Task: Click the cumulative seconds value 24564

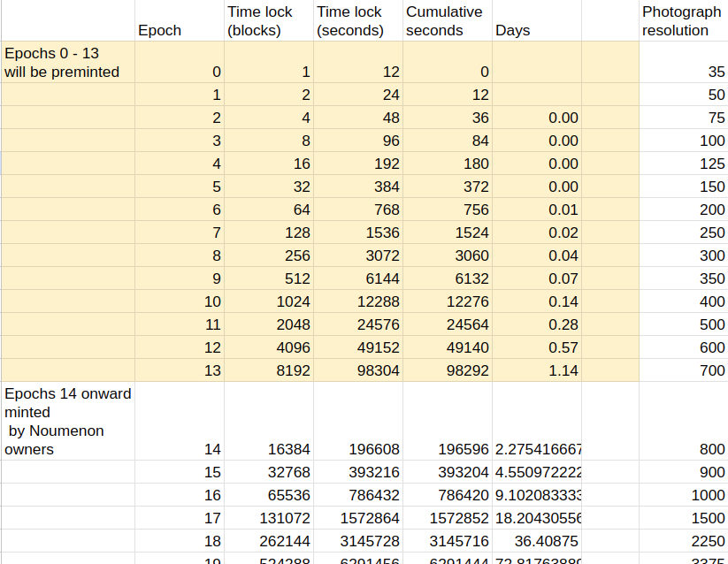Action: tap(447, 324)
